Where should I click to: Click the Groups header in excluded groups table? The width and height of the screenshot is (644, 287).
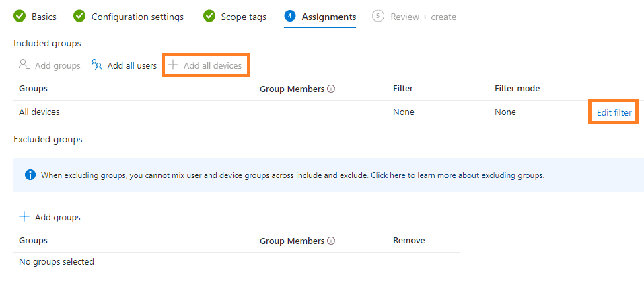33,241
